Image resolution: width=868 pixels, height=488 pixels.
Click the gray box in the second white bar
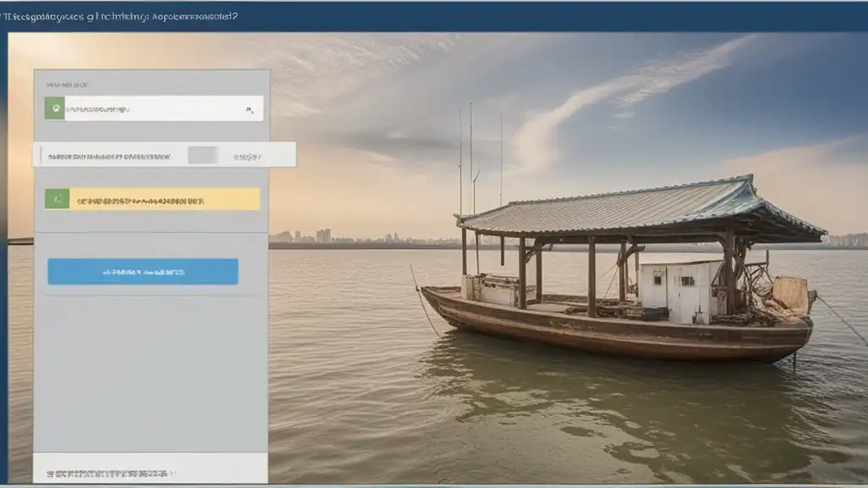[x=202, y=155]
